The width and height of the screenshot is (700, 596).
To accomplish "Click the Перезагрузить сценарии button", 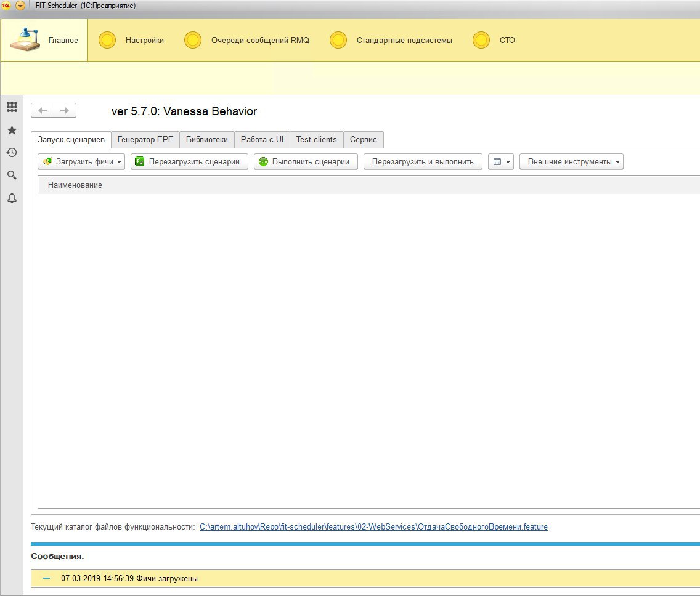I will pos(189,161).
